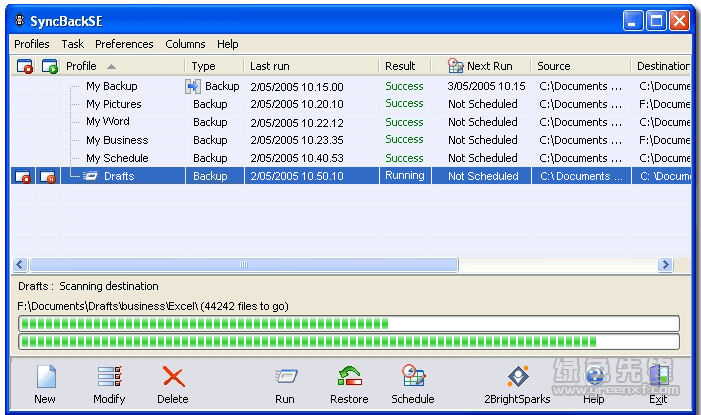Click the Restore icon

[350, 377]
